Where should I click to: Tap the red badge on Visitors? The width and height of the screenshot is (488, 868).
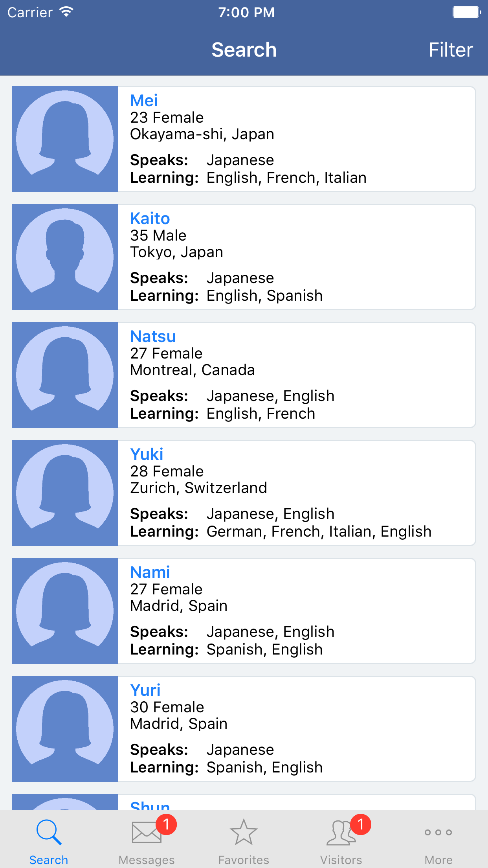[x=361, y=824]
